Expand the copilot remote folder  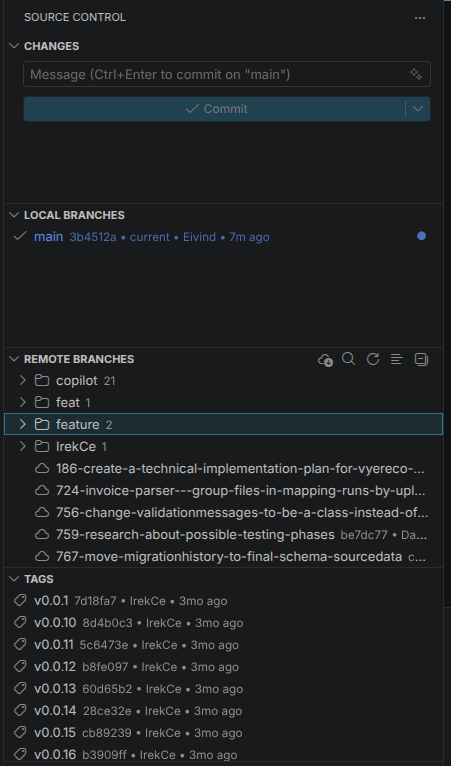[22, 381]
